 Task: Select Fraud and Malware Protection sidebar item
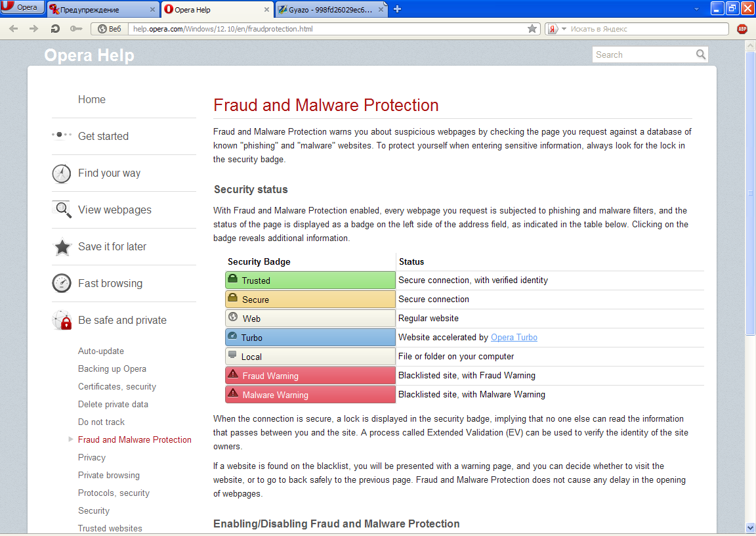point(135,439)
